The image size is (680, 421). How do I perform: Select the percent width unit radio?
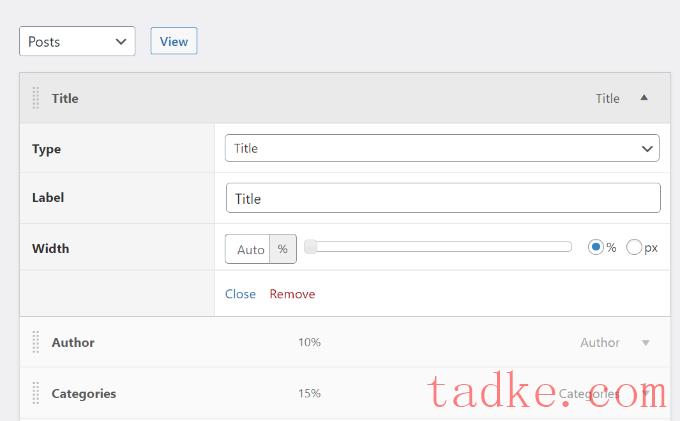click(596, 248)
